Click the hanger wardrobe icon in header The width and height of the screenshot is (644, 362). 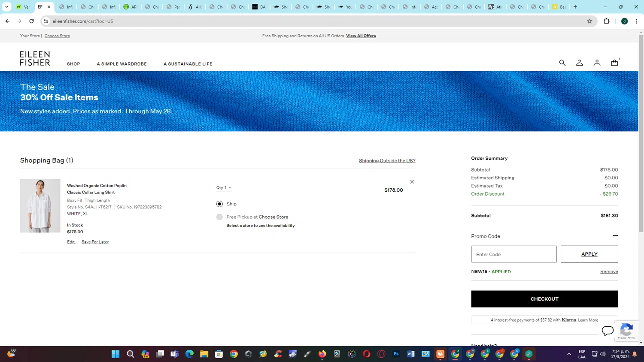tap(580, 63)
